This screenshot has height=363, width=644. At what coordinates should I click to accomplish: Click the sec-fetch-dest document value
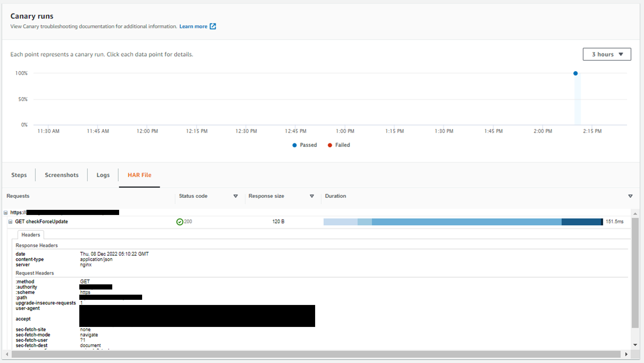click(x=90, y=345)
